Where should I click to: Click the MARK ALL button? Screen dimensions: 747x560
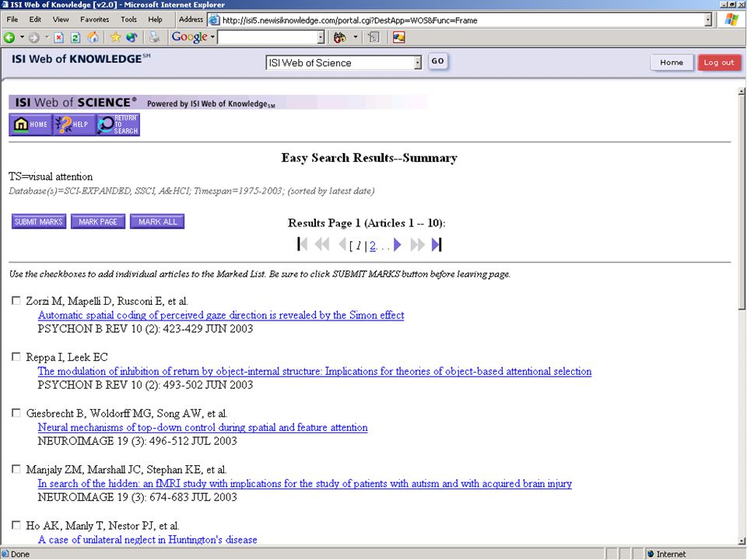coord(157,222)
